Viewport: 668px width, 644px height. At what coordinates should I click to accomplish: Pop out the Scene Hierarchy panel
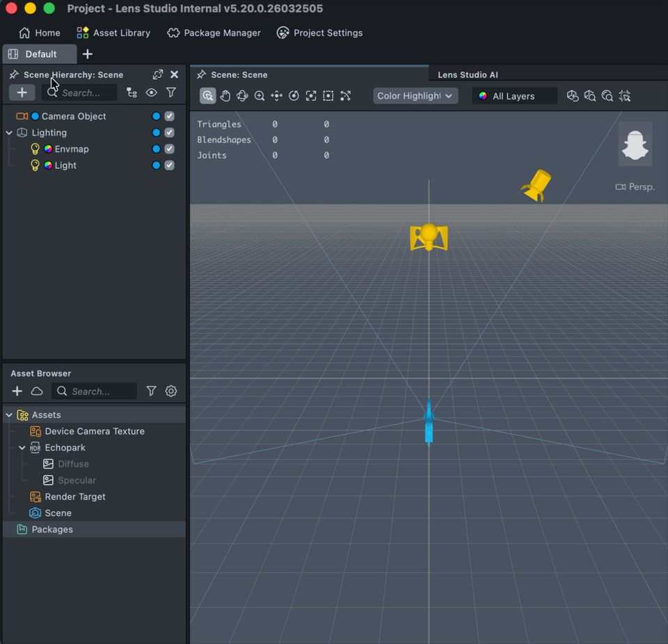pos(158,74)
